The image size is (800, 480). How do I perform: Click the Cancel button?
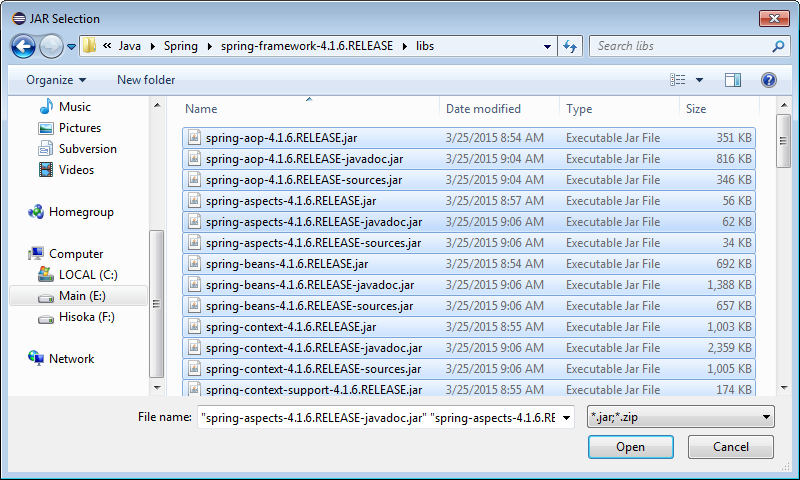tap(731, 447)
